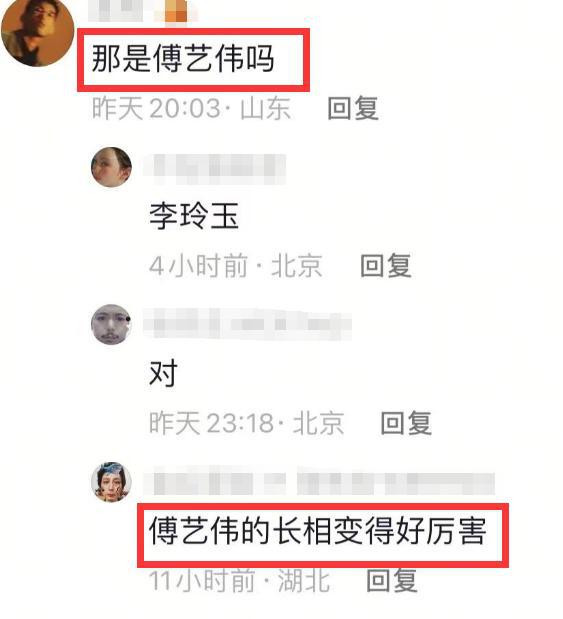563x619 pixels.
Task: Click the timestamp 昨天 23:18 · 北京
Action: point(247,423)
